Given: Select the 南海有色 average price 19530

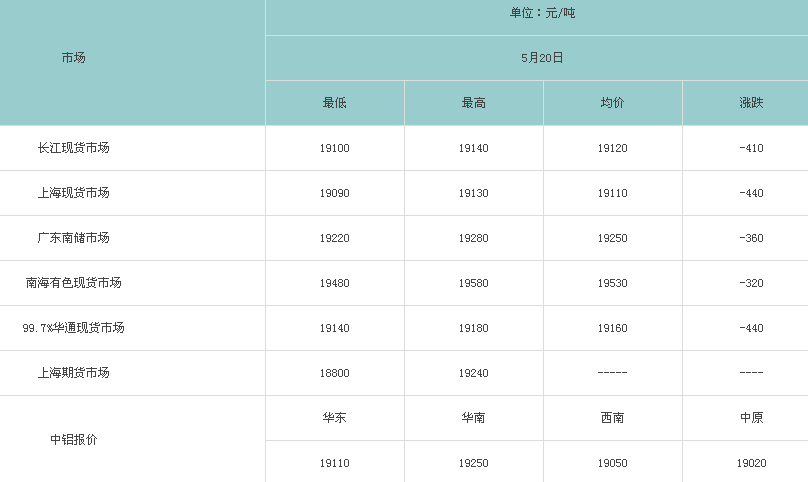Looking at the screenshot, I should (613, 282).
